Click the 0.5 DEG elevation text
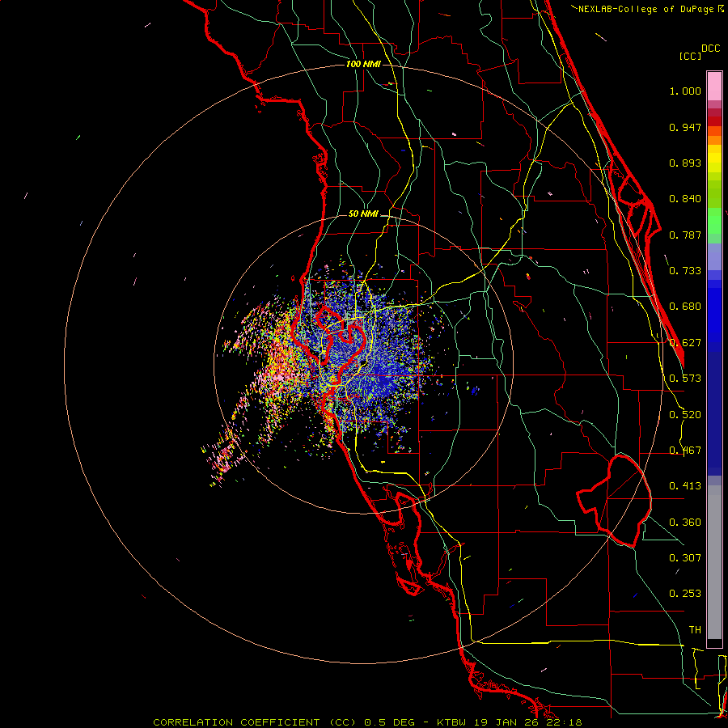 pos(389,722)
